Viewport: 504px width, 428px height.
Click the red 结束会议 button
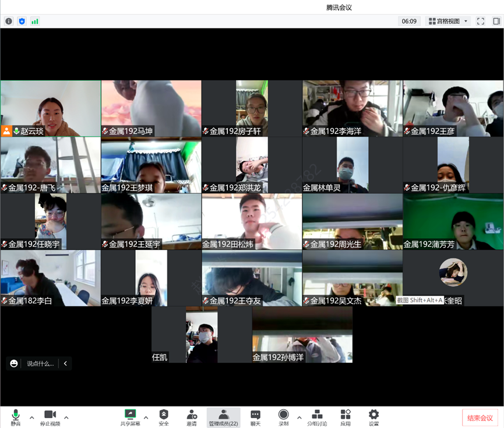click(x=481, y=418)
